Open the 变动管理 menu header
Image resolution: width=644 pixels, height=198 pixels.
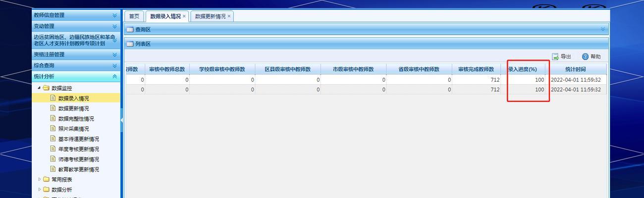(x=76, y=26)
